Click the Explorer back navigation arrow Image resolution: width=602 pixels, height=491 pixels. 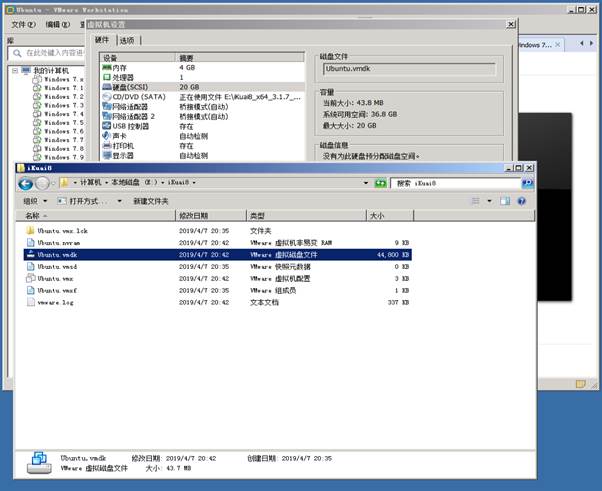coord(27,183)
